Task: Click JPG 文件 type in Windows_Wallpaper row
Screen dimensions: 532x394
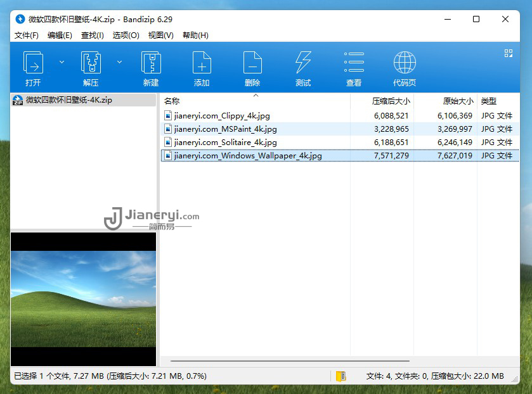Action: click(496, 156)
